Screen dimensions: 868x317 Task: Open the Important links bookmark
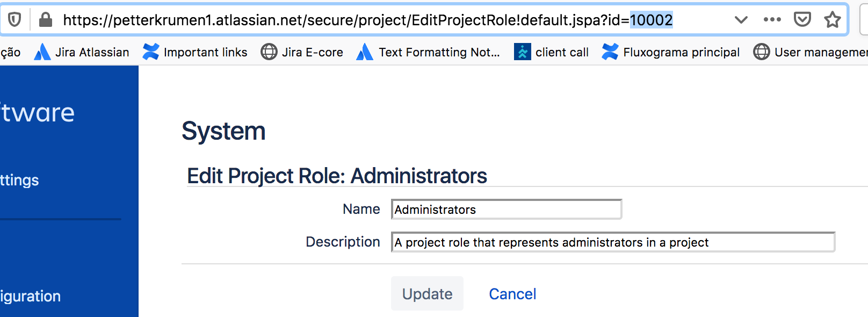tap(195, 52)
